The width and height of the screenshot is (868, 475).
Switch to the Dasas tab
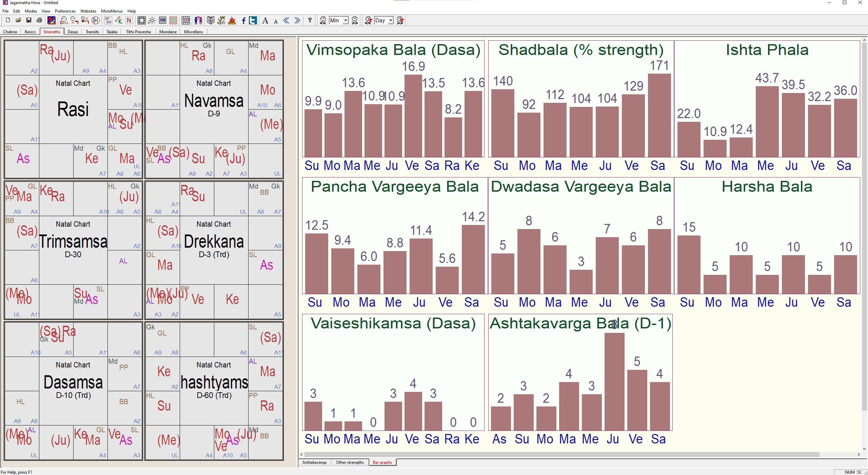[73, 32]
